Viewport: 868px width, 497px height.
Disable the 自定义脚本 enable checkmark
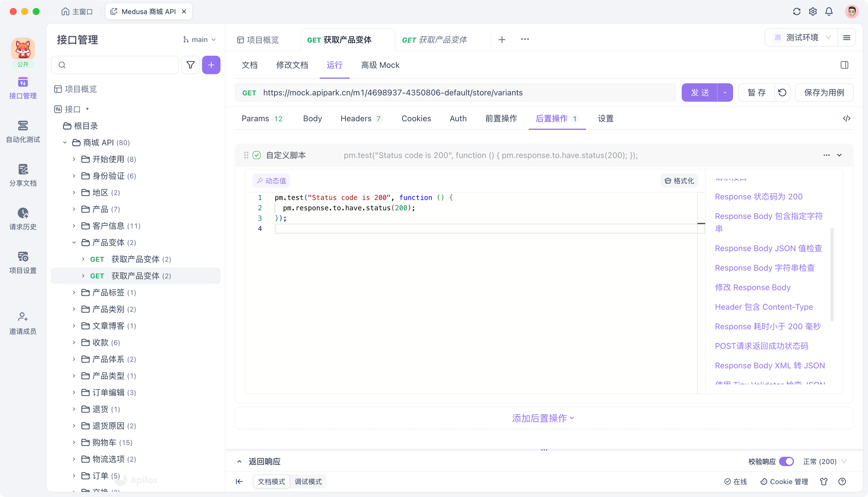click(256, 155)
